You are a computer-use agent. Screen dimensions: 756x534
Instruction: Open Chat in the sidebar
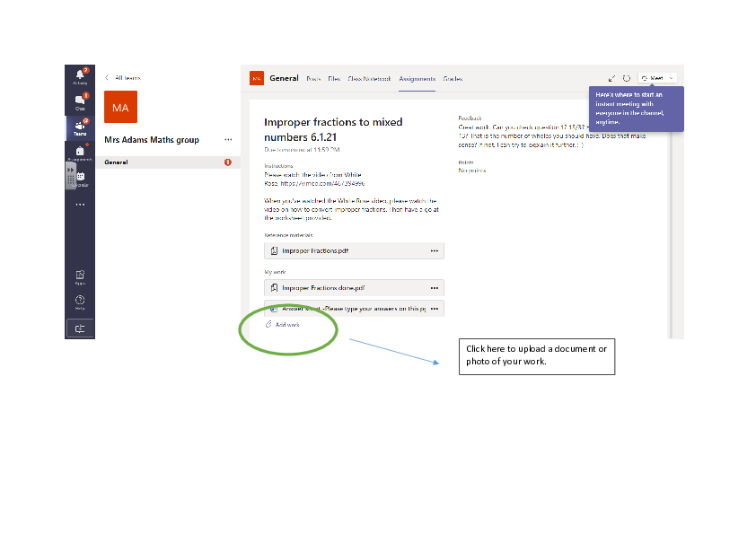[x=80, y=101]
